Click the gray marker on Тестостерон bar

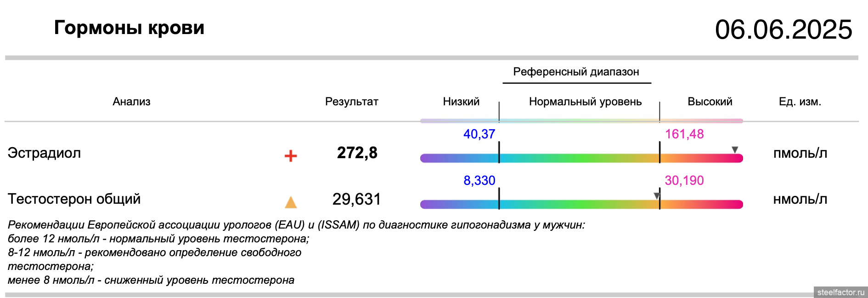tap(657, 196)
